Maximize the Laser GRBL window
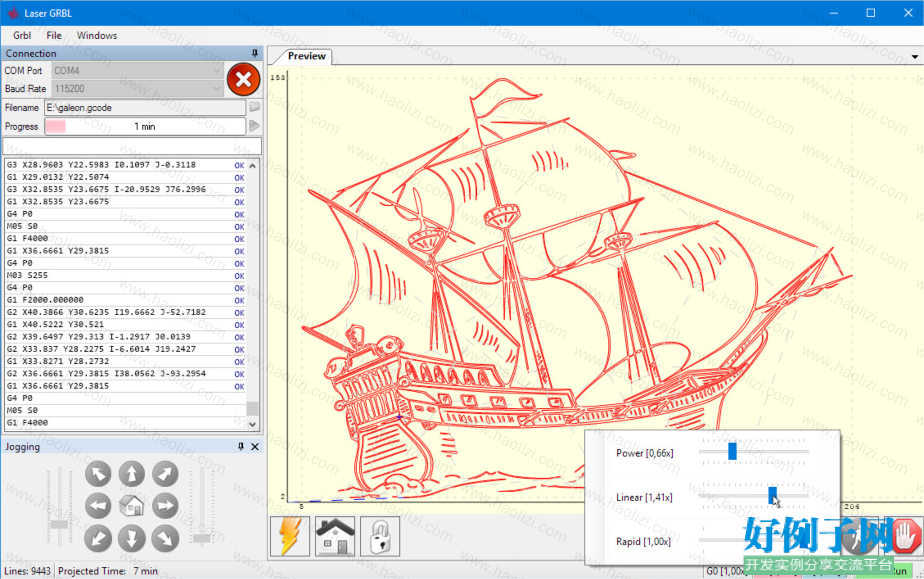This screenshot has width=924, height=579. pyautogui.click(x=871, y=13)
